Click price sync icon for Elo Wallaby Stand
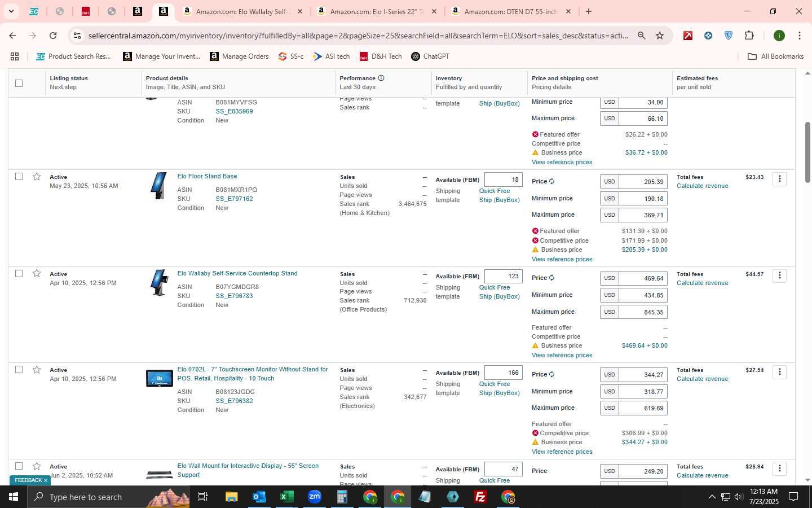 point(551,278)
